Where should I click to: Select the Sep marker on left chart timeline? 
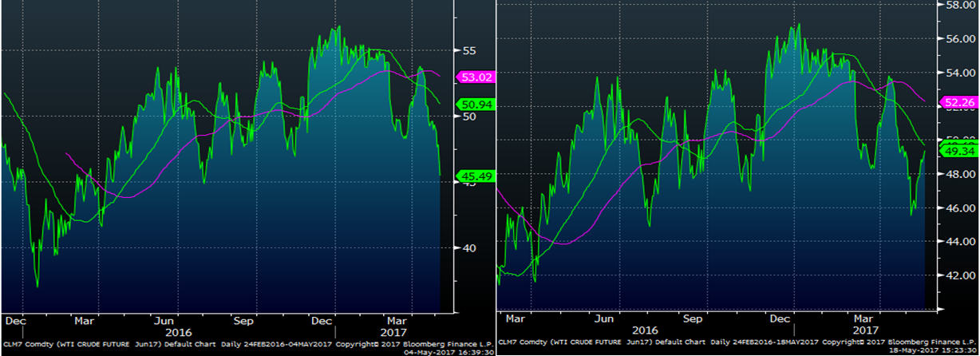[243, 320]
